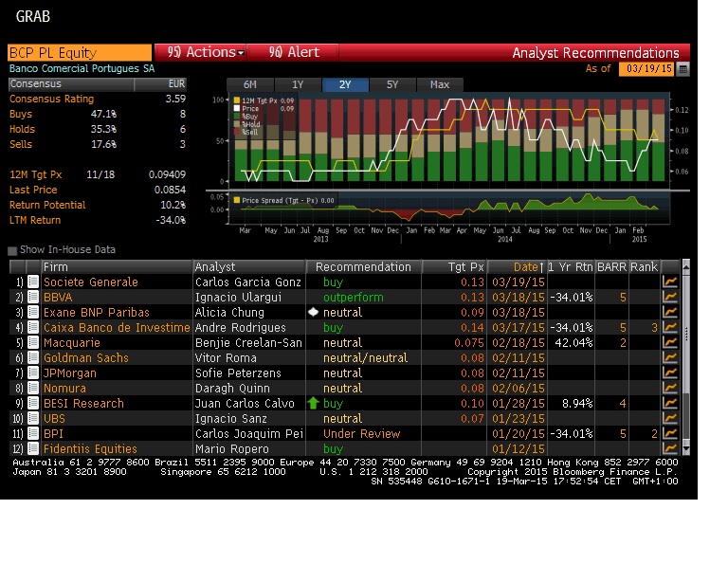The height and width of the screenshot is (582, 728).
Task: Click the document icon next to Goldman Sachs
Action: pos(33,358)
